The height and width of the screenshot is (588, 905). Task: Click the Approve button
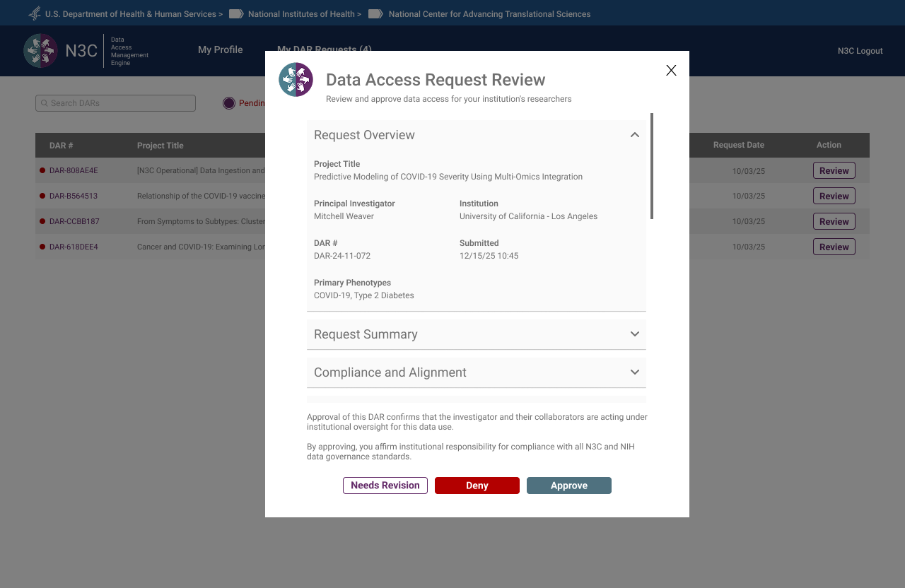(568, 486)
